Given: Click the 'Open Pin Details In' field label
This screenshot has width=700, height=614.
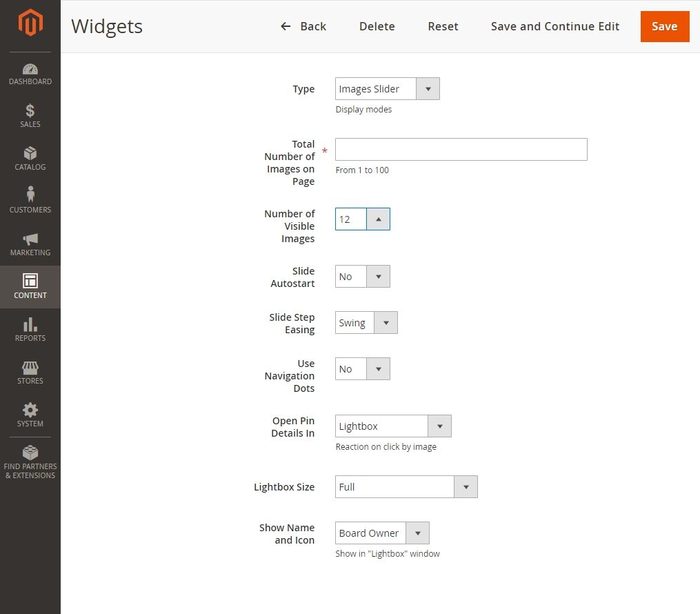Looking at the screenshot, I should tap(293, 427).
